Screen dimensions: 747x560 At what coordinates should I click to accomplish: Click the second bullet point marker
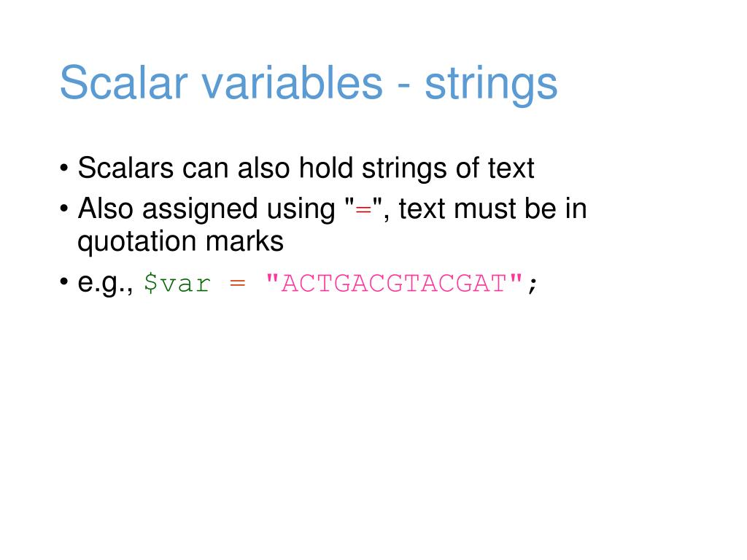click(x=64, y=209)
